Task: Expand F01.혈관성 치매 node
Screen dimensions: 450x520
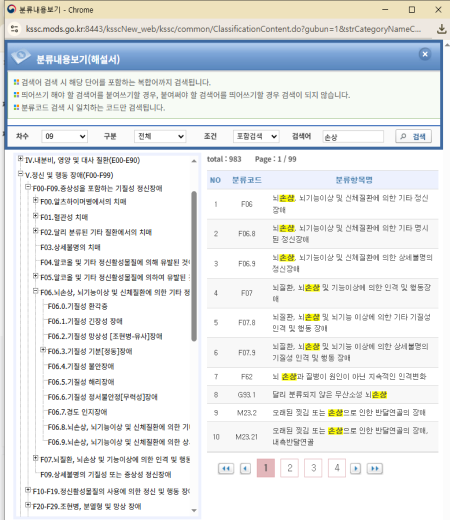Action: [x=35, y=216]
